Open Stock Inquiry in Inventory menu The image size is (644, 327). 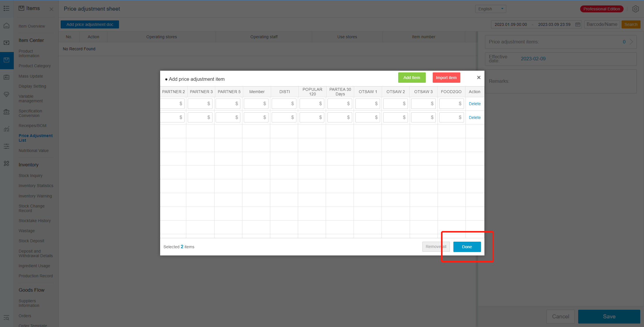[30, 176]
